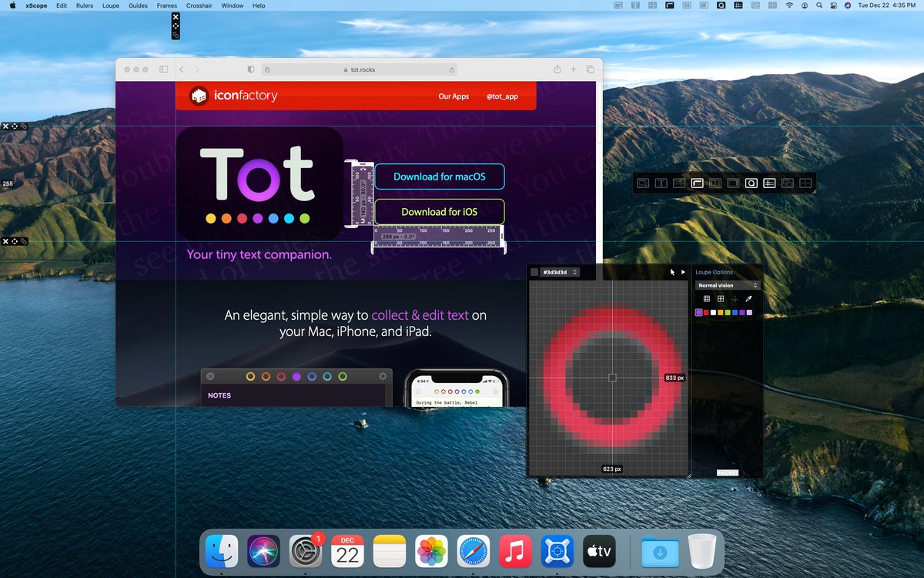Open the Guides menu
Image resolution: width=924 pixels, height=578 pixels.
tap(138, 5)
